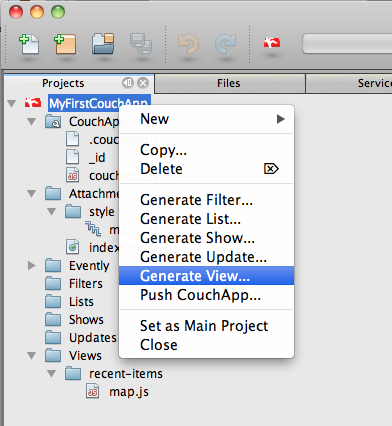Choose Push CouchApp... menu entry
This screenshot has width=392, height=426.
point(206,295)
